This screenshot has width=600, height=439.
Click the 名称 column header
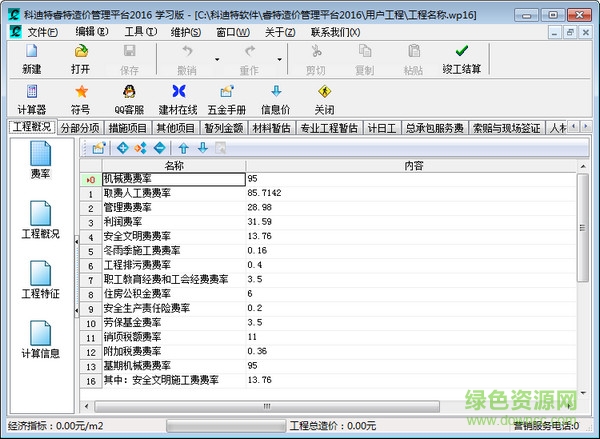point(174,166)
